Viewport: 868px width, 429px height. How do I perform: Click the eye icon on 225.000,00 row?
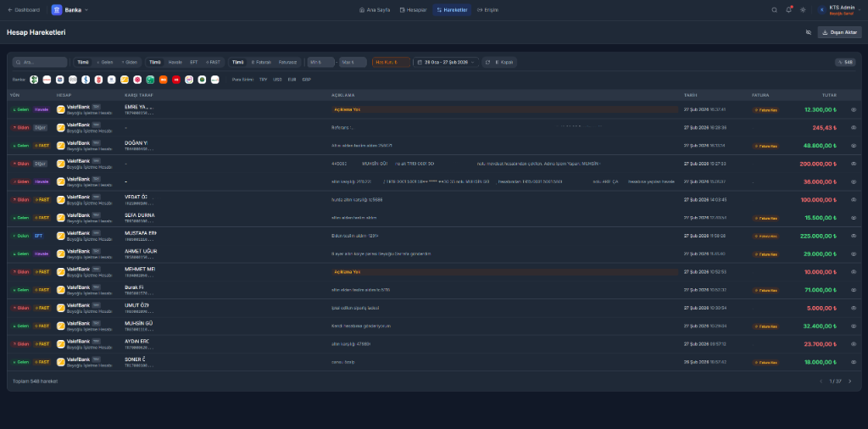pyautogui.click(x=854, y=236)
